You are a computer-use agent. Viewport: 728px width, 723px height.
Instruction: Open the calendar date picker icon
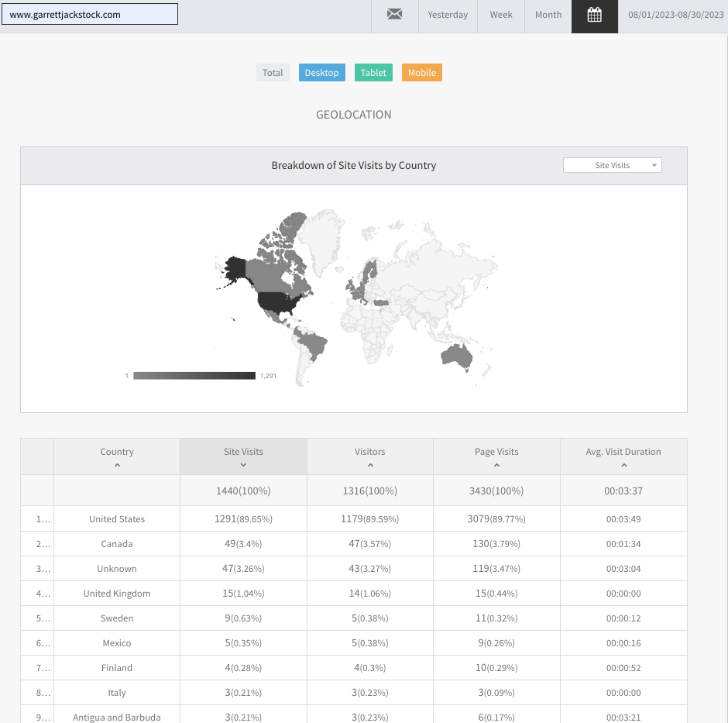point(594,15)
